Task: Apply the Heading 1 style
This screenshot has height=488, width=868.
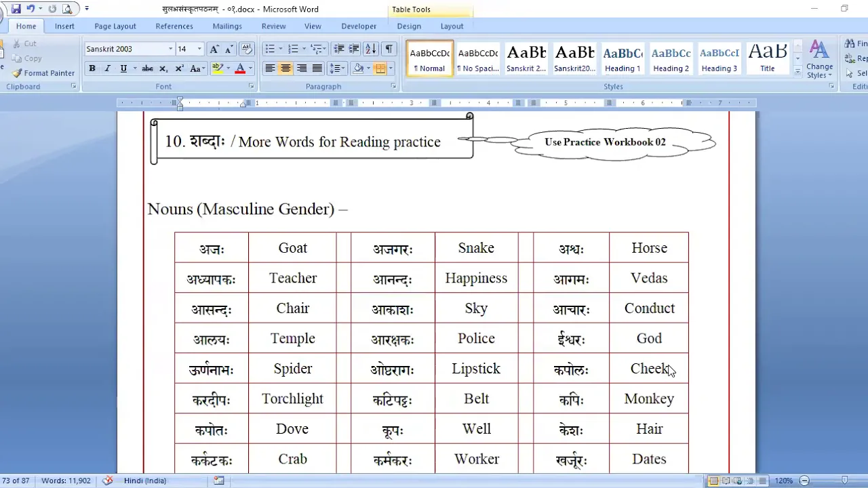Action: click(x=623, y=58)
